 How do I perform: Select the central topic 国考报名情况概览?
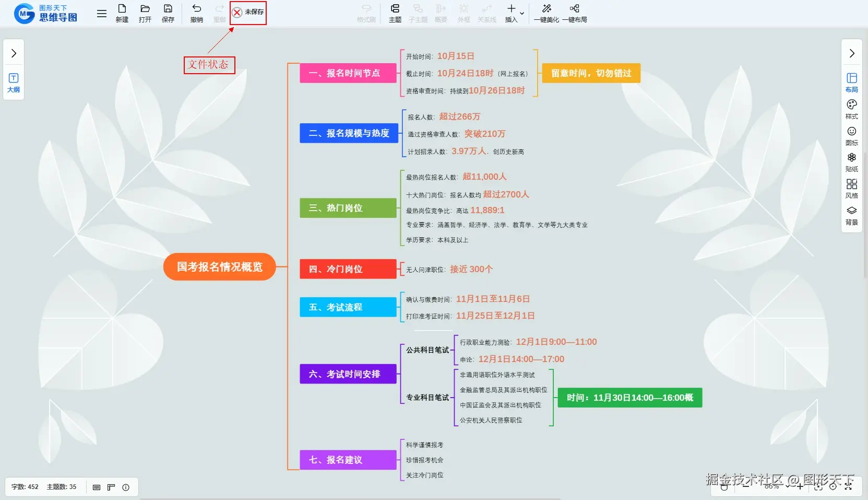219,267
